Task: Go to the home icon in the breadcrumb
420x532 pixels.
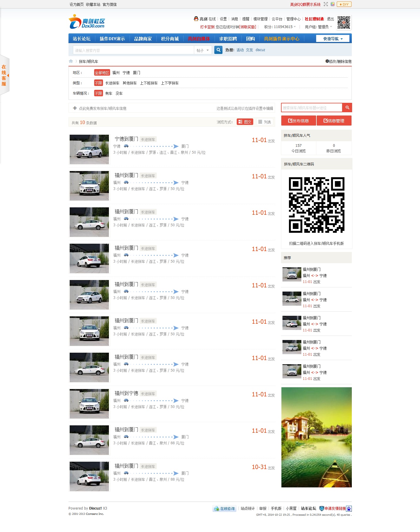Action: coord(71,61)
